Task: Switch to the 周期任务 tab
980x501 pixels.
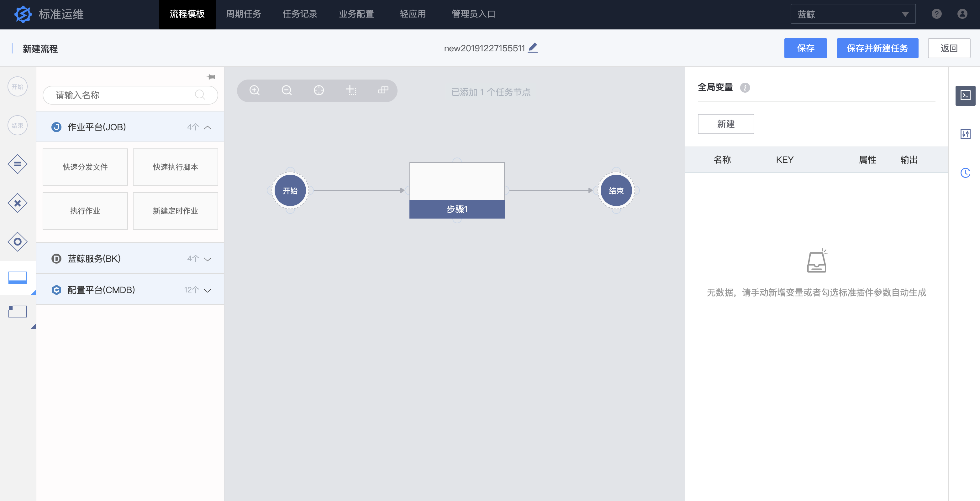Action: click(244, 14)
